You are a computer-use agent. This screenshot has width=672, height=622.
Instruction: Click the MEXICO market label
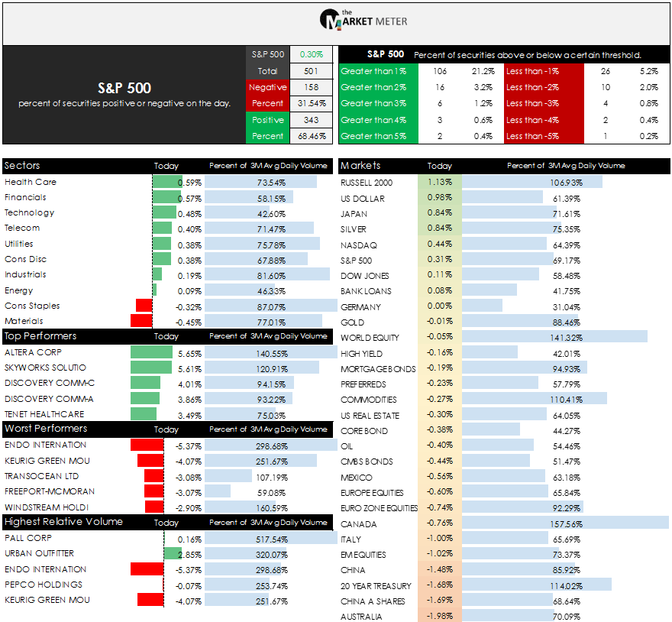click(356, 478)
